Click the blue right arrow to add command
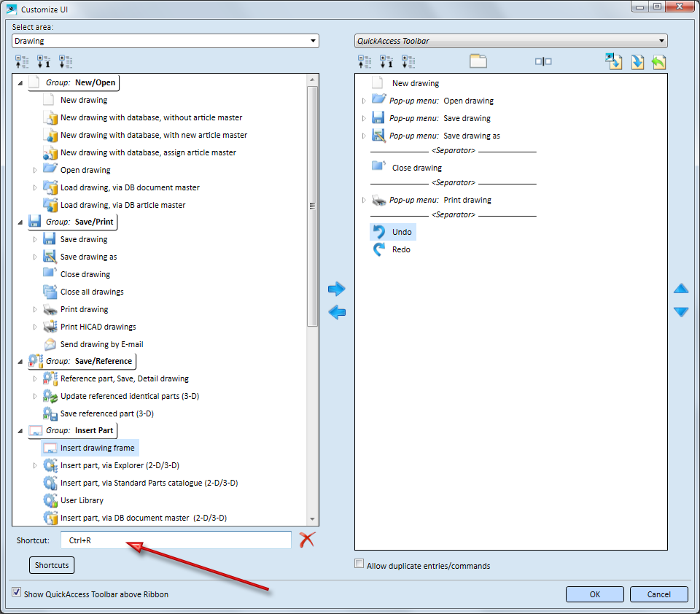Image resolution: width=700 pixels, height=614 pixels. point(337,289)
